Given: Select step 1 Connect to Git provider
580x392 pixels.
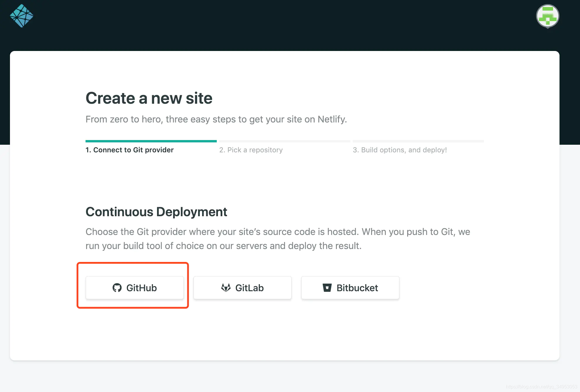Looking at the screenshot, I should tap(129, 150).
